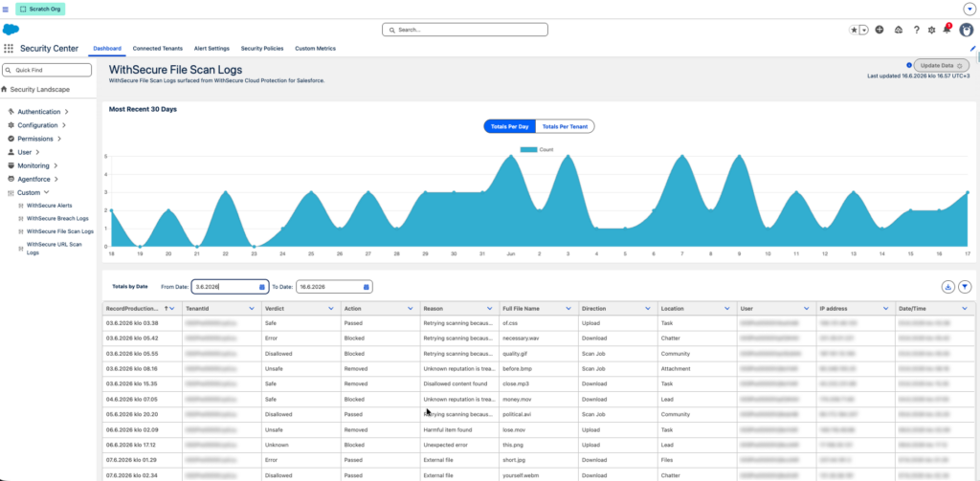The width and height of the screenshot is (980, 481).
Task: Click the favorites star icon
Action: pos(854,30)
